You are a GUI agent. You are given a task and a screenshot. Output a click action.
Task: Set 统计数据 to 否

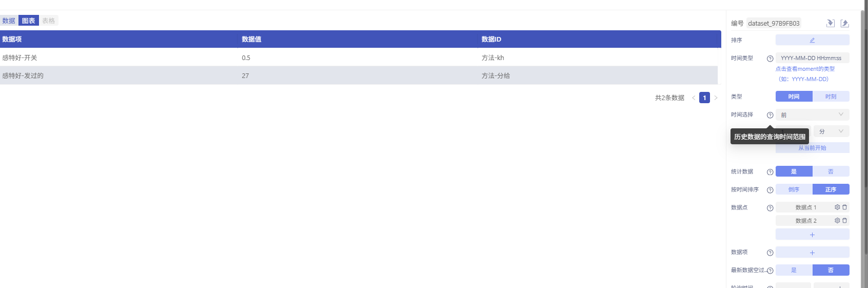coord(831,171)
